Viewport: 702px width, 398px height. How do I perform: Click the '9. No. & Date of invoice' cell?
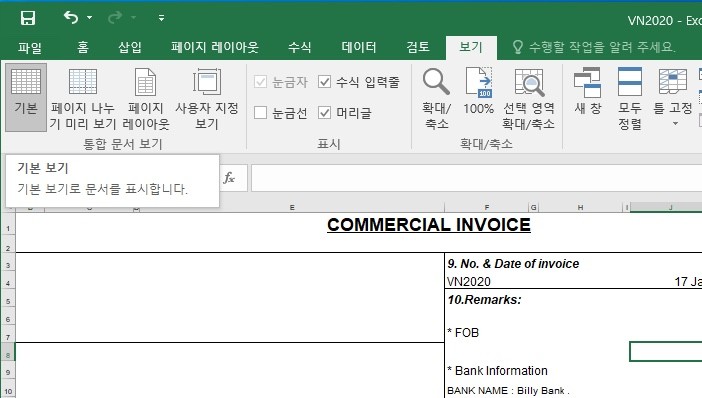(513, 264)
